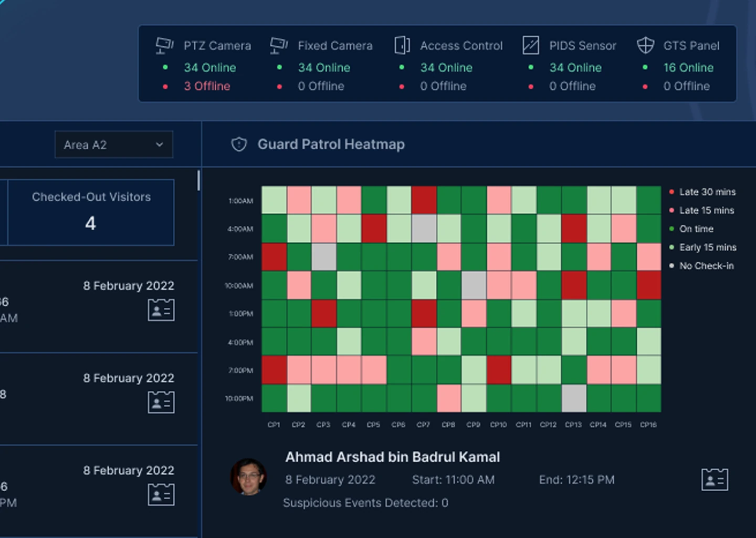
Task: Click the Access Control label
Action: tap(461, 46)
